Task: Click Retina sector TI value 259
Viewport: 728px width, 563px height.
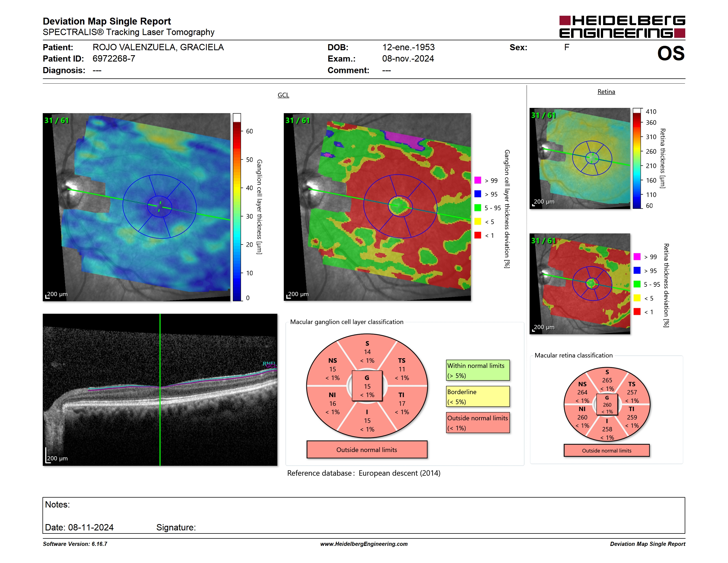Action: (x=632, y=417)
